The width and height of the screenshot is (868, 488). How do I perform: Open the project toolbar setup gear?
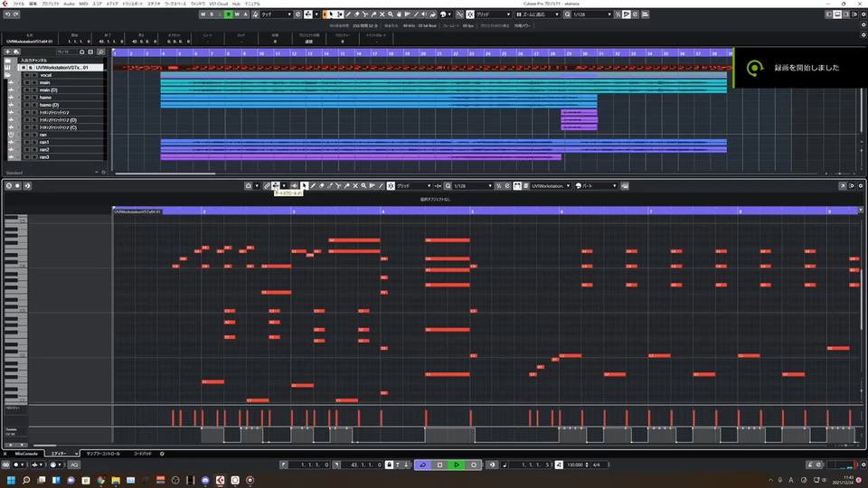[863, 14]
